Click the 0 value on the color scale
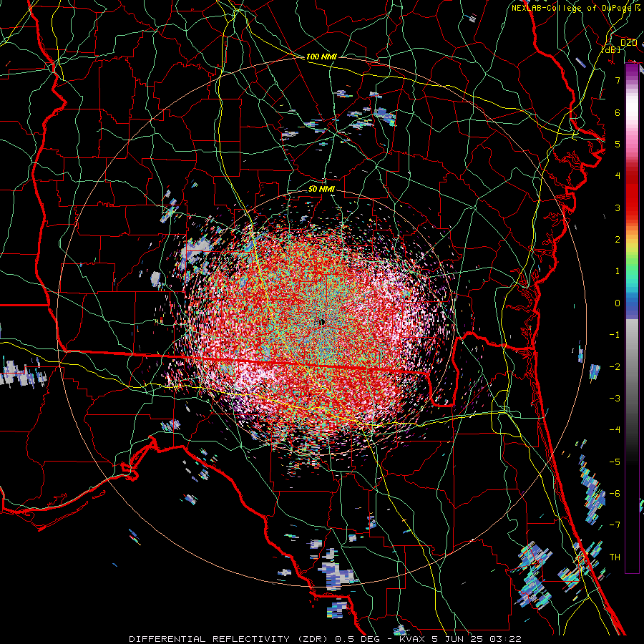Viewport: 644px width, 644px height. (x=618, y=303)
